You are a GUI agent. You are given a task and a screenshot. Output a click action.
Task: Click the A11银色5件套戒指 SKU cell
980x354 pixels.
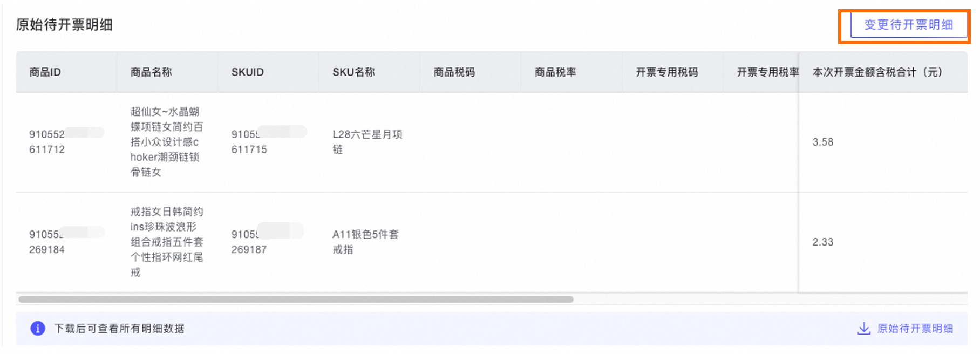pyautogui.click(x=365, y=242)
